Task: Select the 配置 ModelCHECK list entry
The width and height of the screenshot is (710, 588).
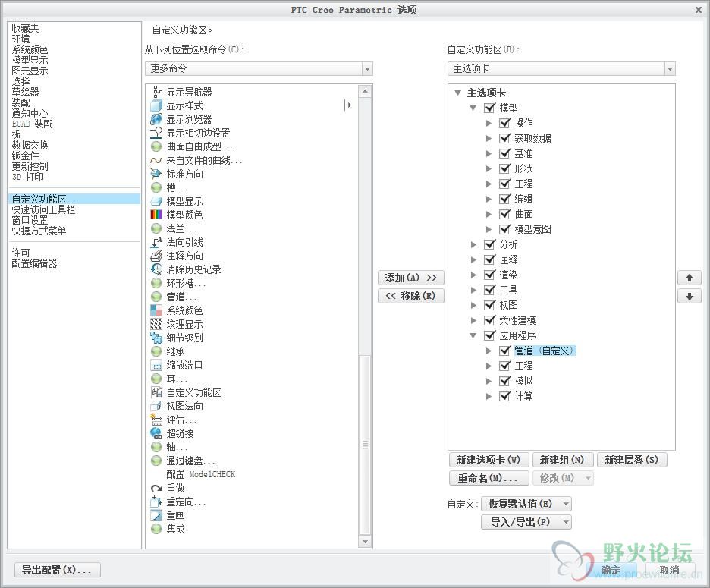Action: (x=200, y=474)
